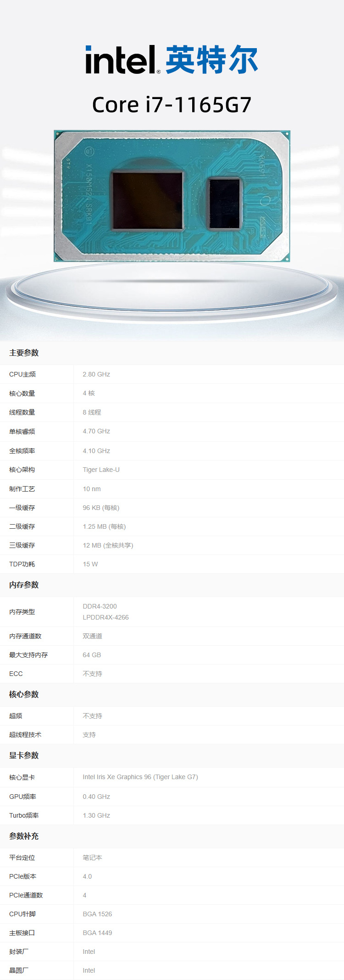
Task: Click the 内存类型 row label
Action: 22,612
